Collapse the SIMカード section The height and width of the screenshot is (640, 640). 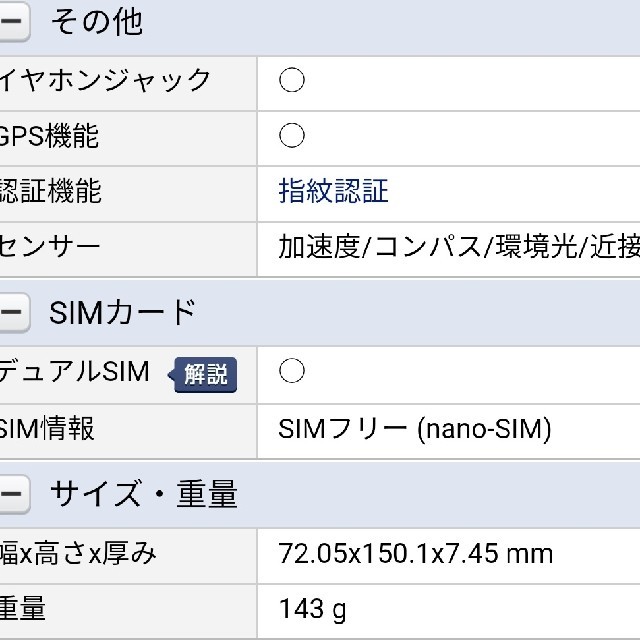click(14, 312)
